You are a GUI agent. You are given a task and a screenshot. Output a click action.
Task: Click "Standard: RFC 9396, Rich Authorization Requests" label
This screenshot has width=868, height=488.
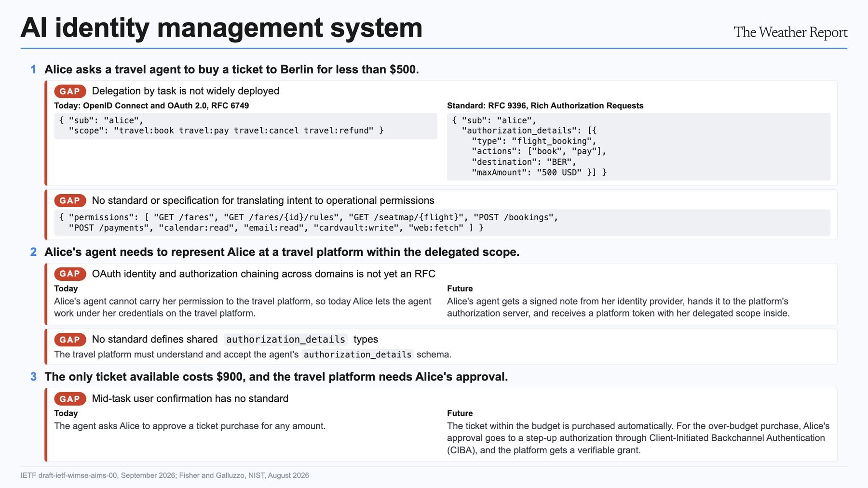point(545,106)
